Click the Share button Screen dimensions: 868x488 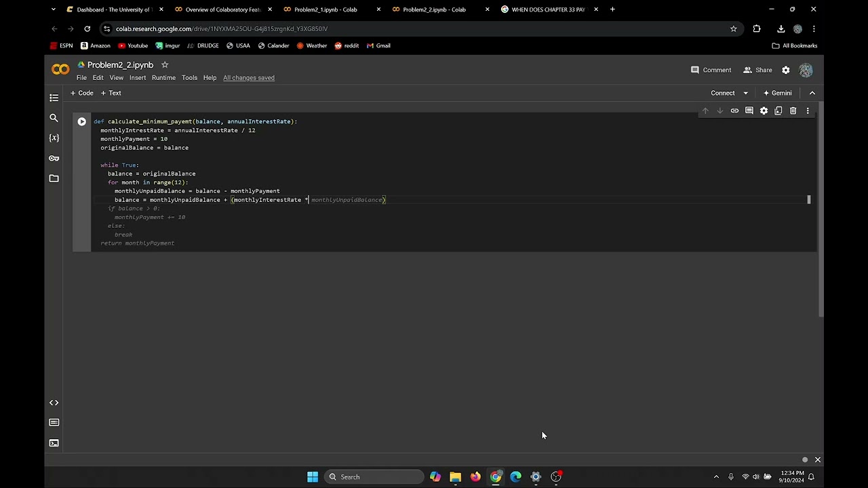click(x=757, y=70)
